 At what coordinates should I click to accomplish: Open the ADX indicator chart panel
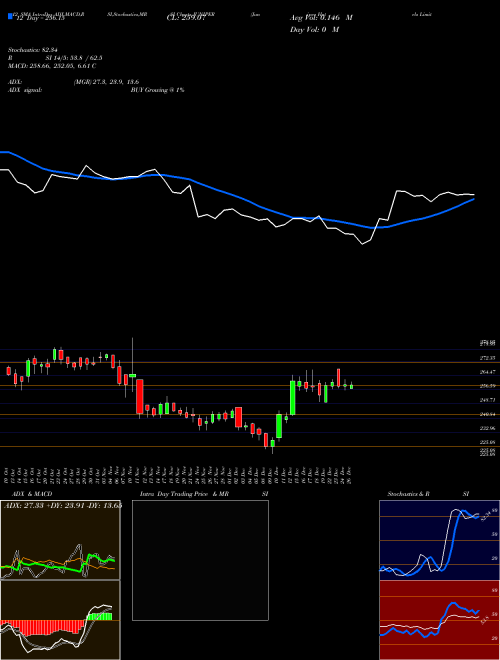(x=60, y=540)
